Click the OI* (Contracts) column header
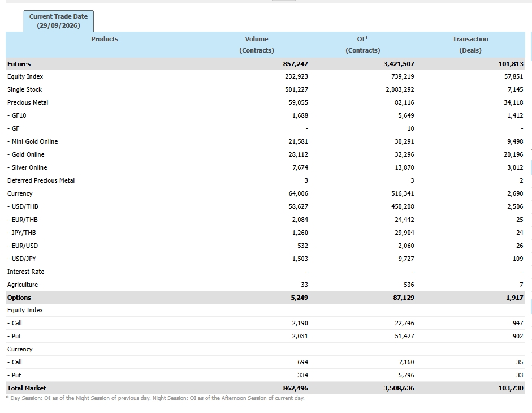 363,45
